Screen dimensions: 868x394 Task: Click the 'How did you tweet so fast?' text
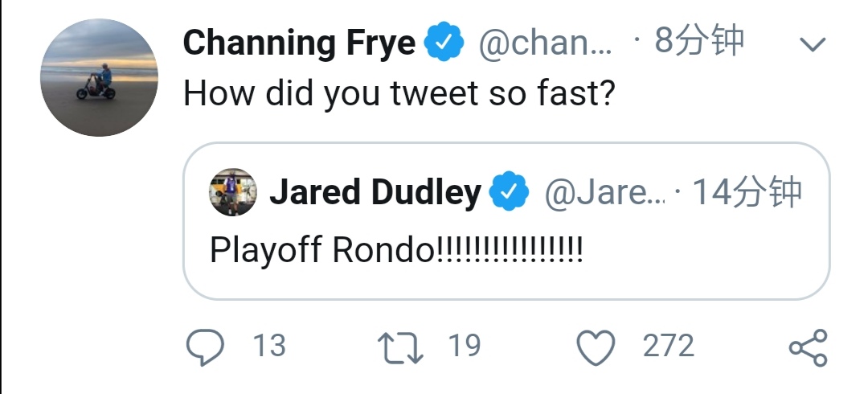coord(399,93)
